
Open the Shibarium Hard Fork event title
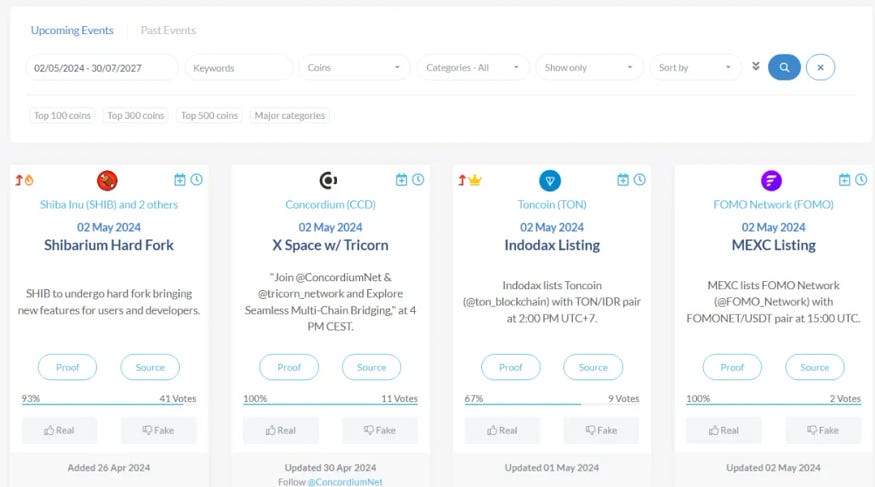(x=109, y=245)
